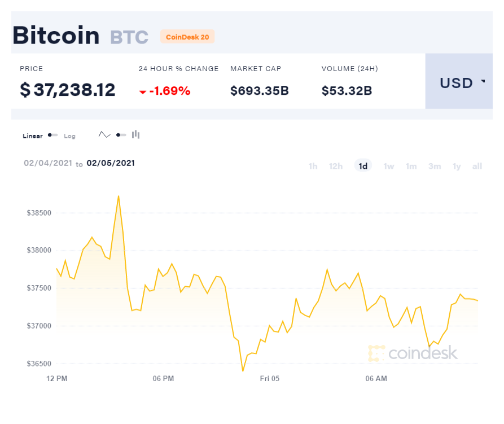Viewport: 504px width, 424px height.
Task: Switch chart to 1m range
Action: pyautogui.click(x=411, y=166)
